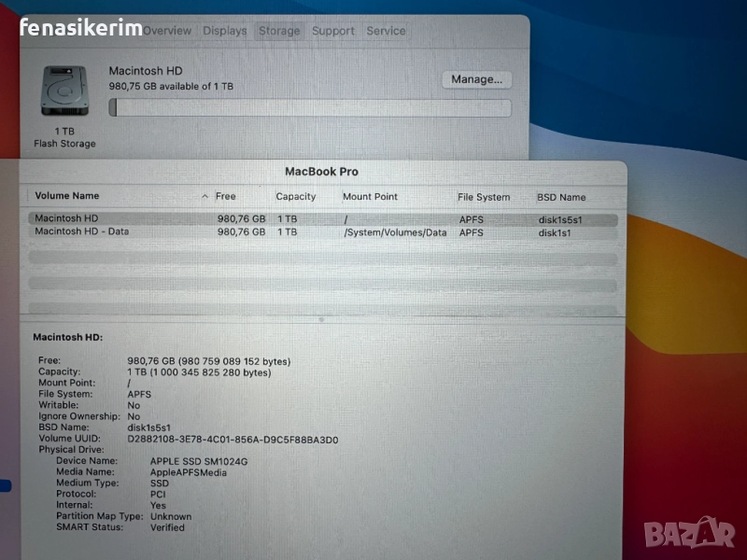This screenshot has height=560, width=747.
Task: Open the Displays tab
Action: [225, 31]
